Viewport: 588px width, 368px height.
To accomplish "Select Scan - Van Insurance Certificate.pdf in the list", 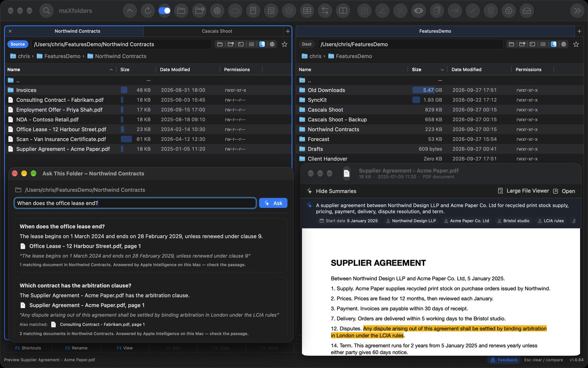I will (x=148, y=139).
